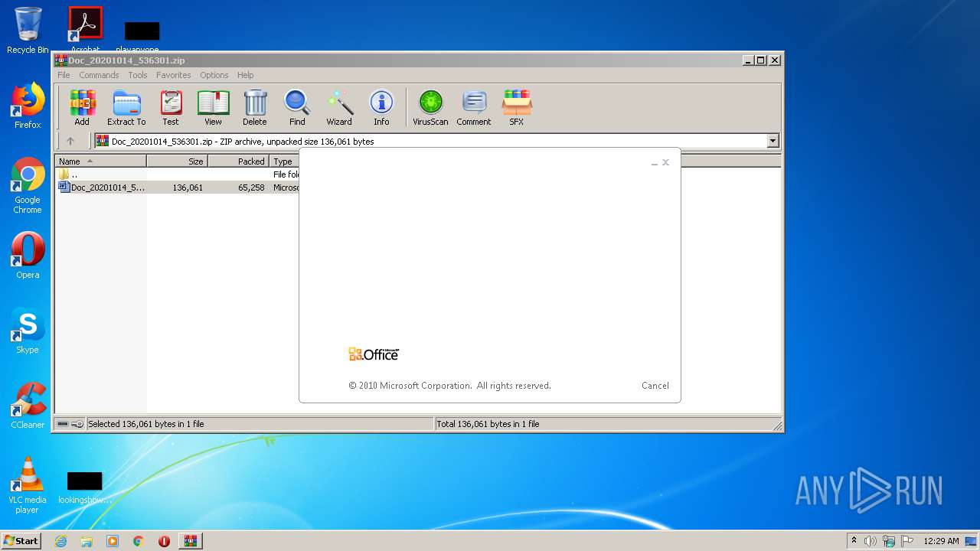Launch Opera desktop shortcut
Viewport: 980px width, 551px height.
point(28,255)
